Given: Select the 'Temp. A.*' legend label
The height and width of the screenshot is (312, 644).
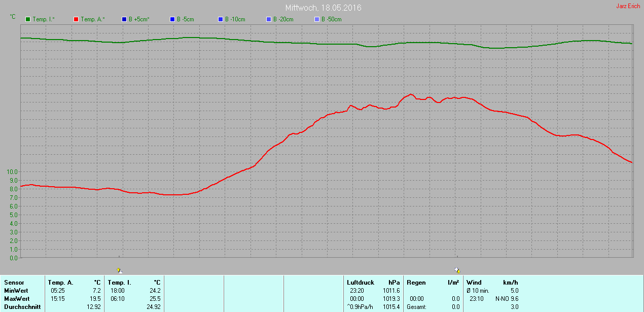Looking at the screenshot, I should pos(92,19).
